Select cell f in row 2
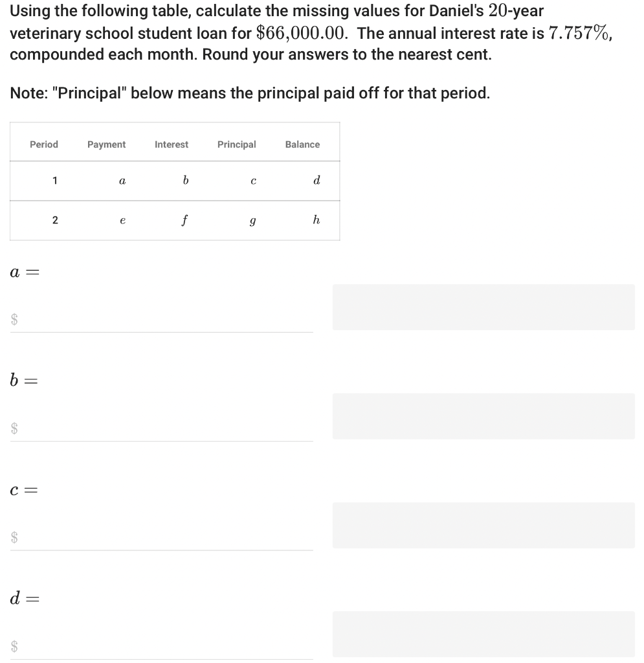644x663 pixels. [184, 220]
